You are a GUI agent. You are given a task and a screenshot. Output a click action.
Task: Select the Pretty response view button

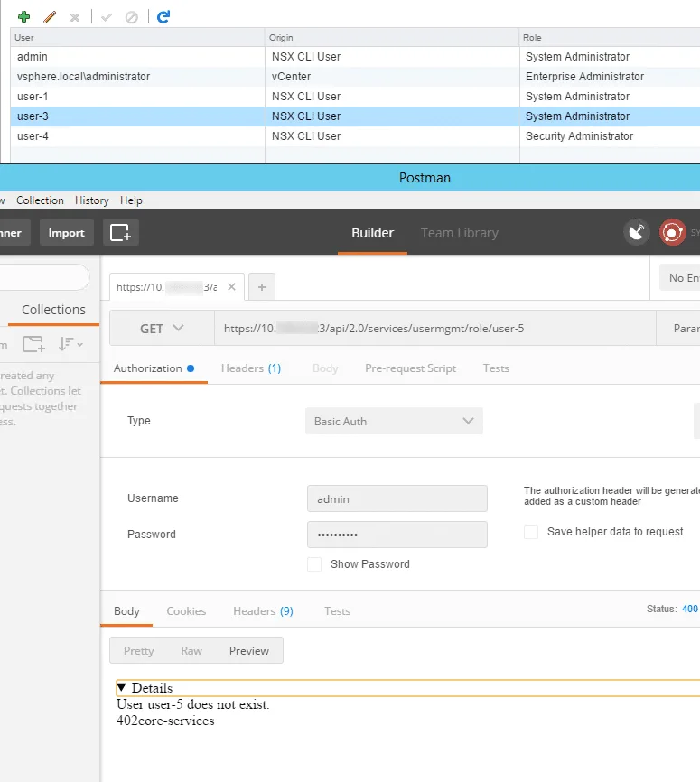click(x=138, y=651)
